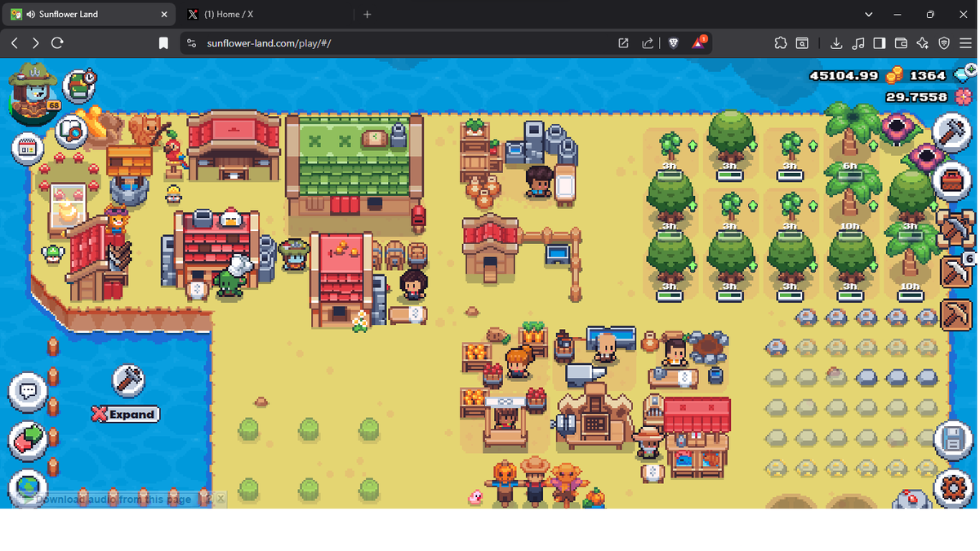Click the browser back arrow
Viewport: 980px width, 551px height.
[x=15, y=42]
